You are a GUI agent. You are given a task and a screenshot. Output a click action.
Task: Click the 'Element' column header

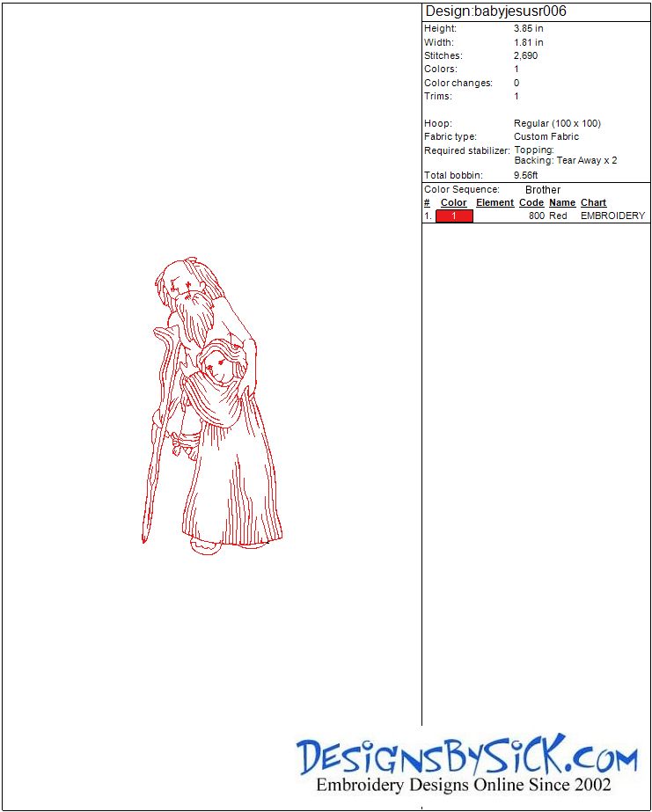(x=494, y=202)
